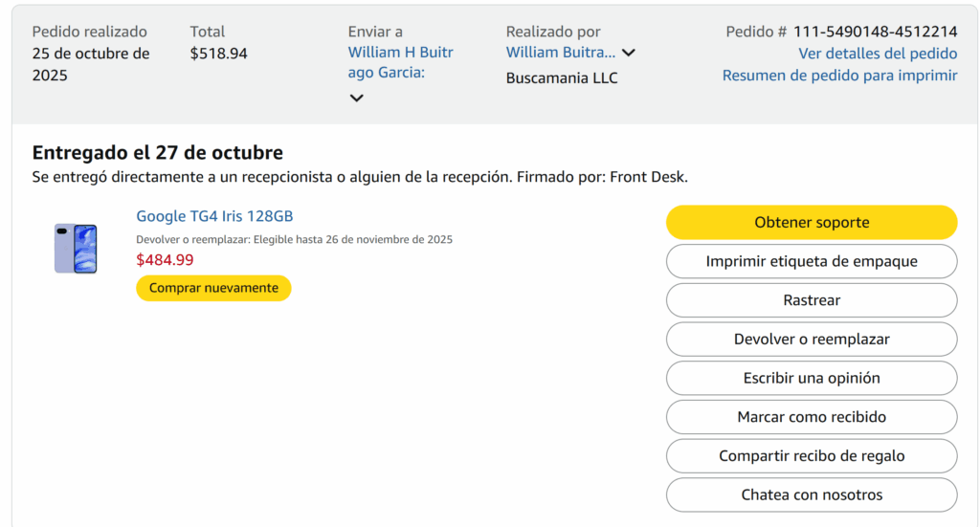Image resolution: width=980 pixels, height=527 pixels.
Task: Click the return eligibility text until 26 de noviembre
Action: click(295, 239)
